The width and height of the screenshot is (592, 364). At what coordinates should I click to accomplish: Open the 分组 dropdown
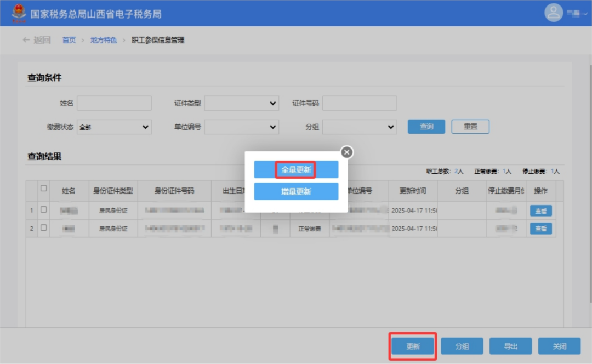pos(360,127)
